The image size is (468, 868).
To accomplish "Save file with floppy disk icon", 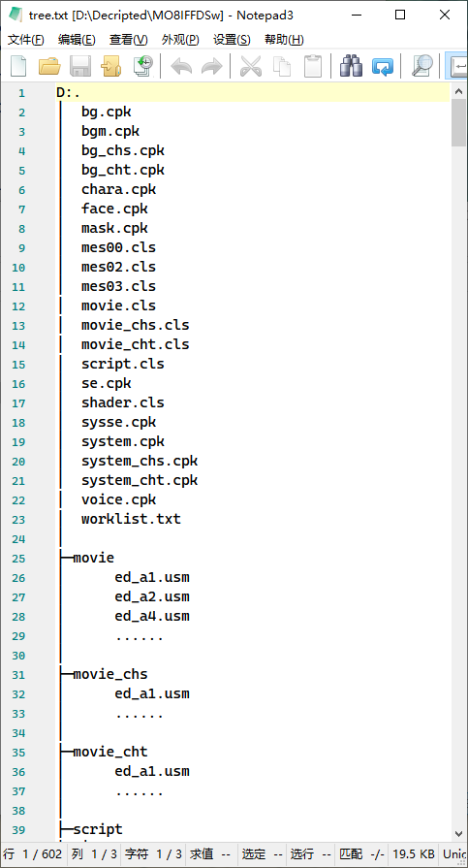I will pyautogui.click(x=80, y=66).
